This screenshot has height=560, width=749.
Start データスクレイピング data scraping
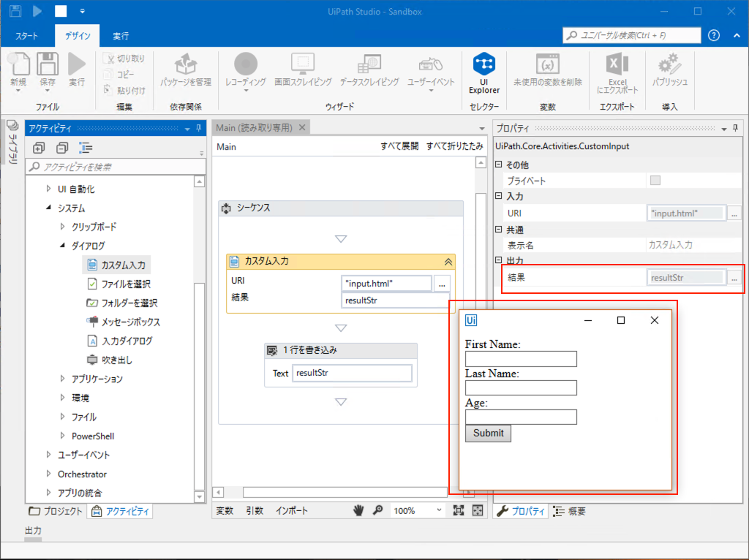pyautogui.click(x=369, y=70)
